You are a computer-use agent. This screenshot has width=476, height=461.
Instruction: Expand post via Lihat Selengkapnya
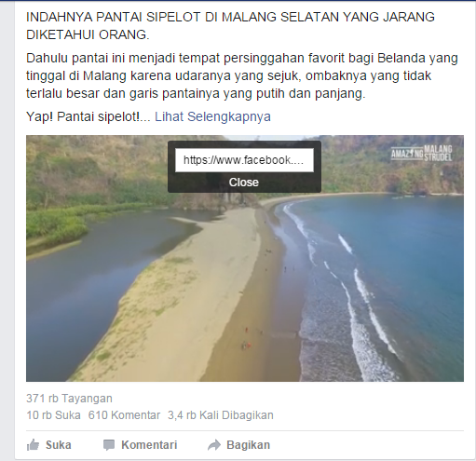[x=212, y=117]
